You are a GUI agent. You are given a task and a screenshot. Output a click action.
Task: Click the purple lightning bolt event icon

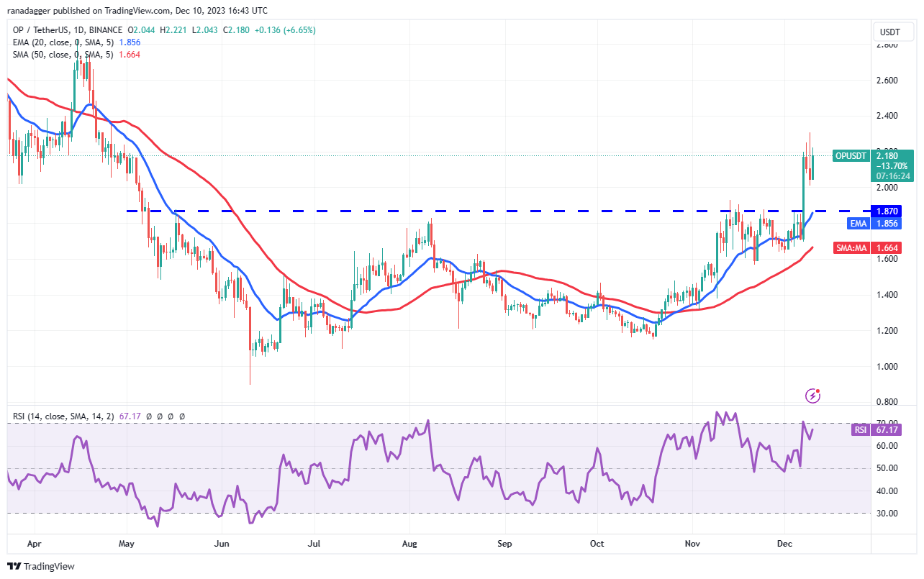point(813,395)
